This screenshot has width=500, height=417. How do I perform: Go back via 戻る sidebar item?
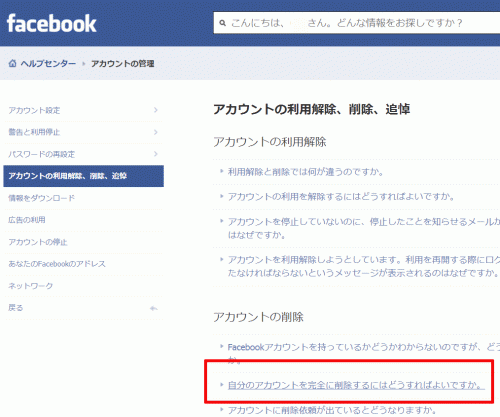[x=83, y=308]
